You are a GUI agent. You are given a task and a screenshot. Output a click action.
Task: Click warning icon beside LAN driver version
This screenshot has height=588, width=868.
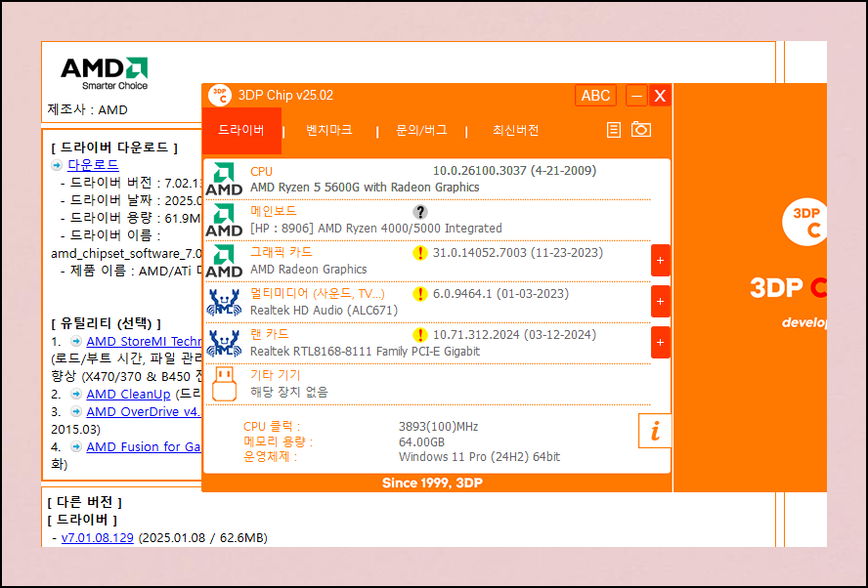pos(420,335)
